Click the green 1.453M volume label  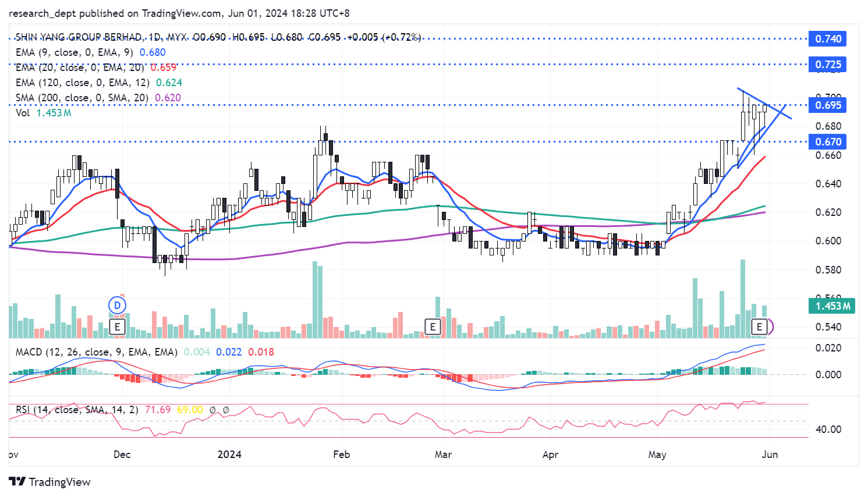[832, 306]
